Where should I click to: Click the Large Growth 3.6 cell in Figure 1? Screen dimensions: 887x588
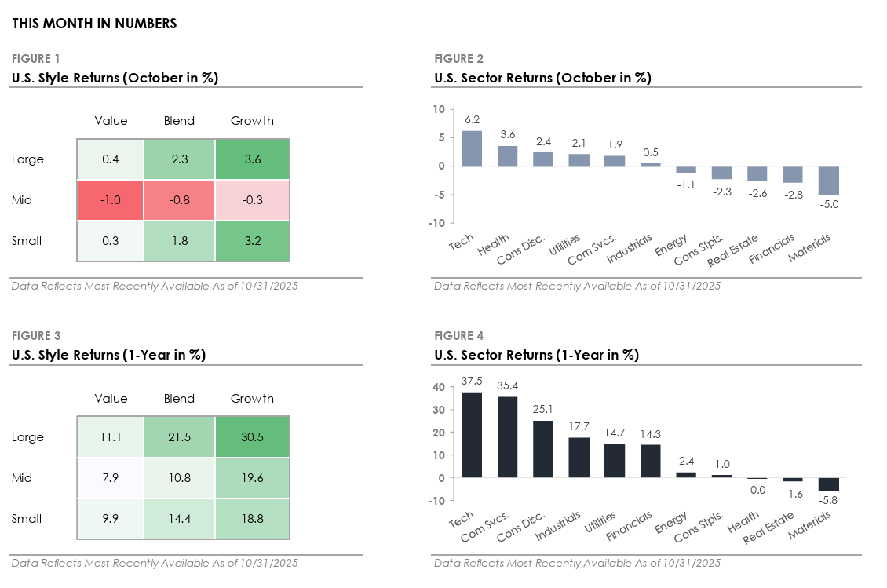pyautogui.click(x=252, y=159)
